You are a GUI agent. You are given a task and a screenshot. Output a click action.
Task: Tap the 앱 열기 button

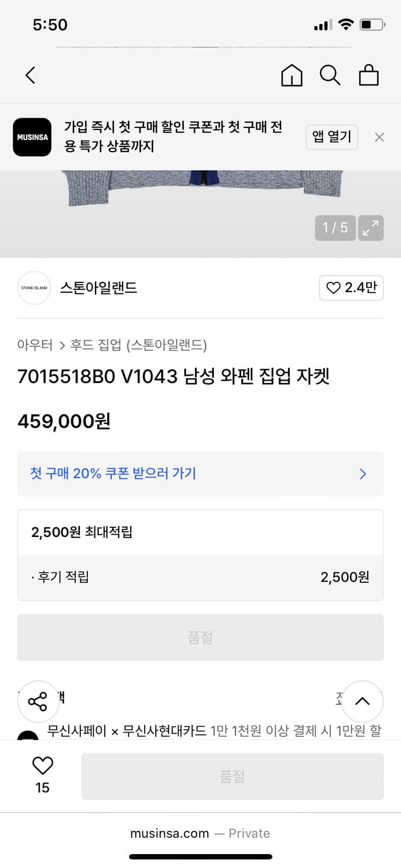[x=332, y=137]
